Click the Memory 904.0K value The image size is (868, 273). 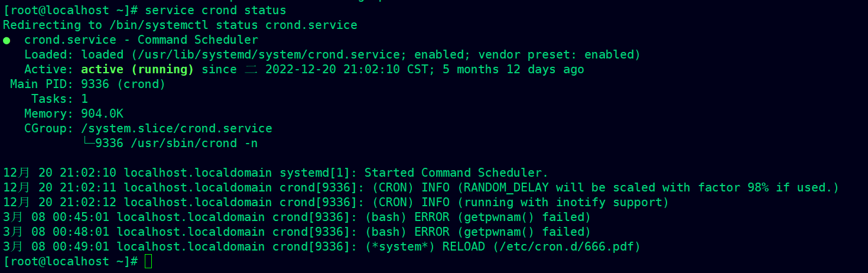click(x=102, y=113)
